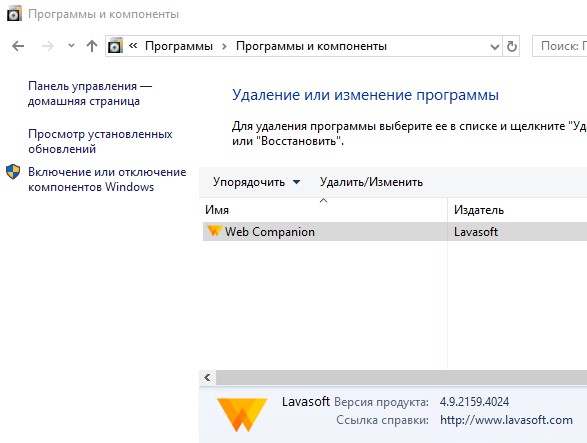The width and height of the screenshot is (587, 443).
Task: Click the Back navigation arrow
Action: (x=18, y=46)
